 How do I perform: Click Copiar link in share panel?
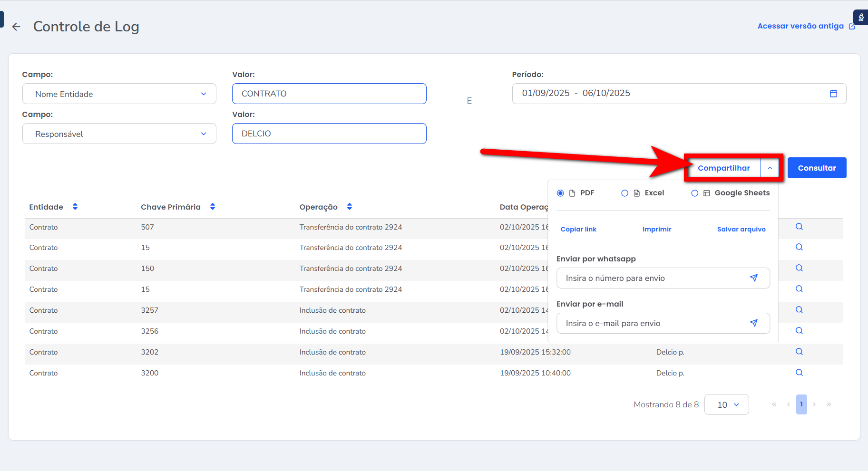(x=578, y=229)
